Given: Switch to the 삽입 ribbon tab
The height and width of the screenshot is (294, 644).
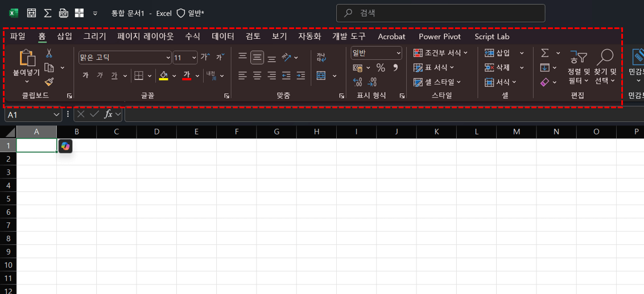Looking at the screenshot, I should (64, 36).
